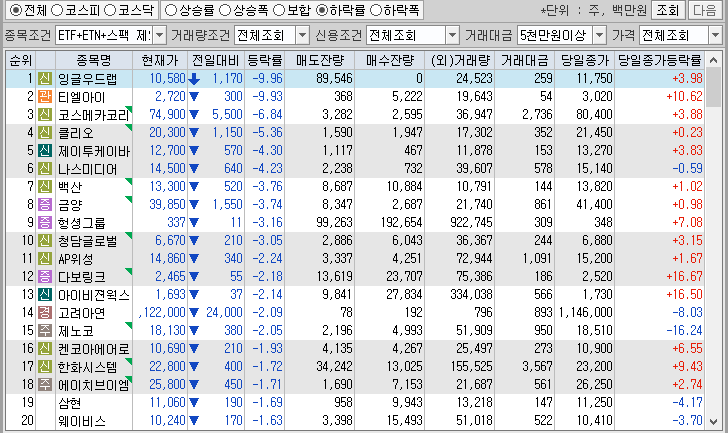Sort by 순위 column header
Viewport: 728px width, 433px height.
click(x=20, y=60)
